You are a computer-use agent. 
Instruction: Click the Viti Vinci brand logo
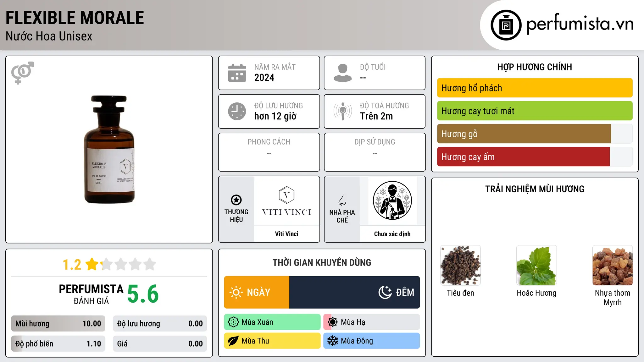[x=286, y=201]
